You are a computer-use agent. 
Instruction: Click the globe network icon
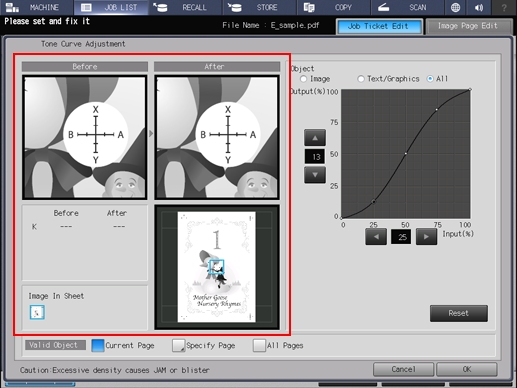pos(455,7)
